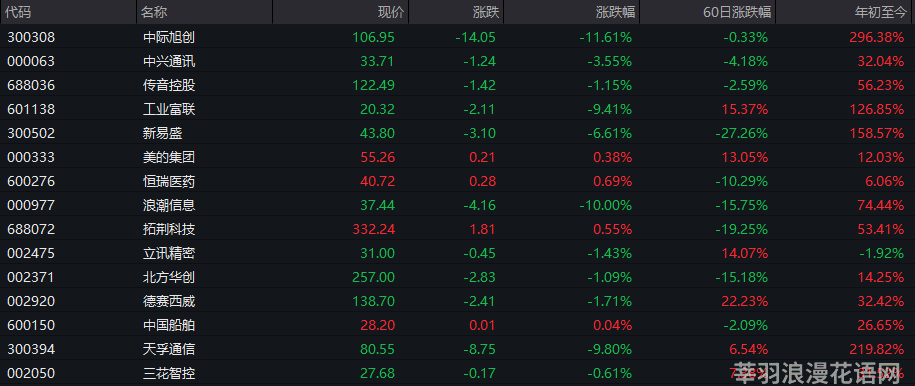Sort by the 涨跌 column header
915x386 pixels.
[x=456, y=12]
